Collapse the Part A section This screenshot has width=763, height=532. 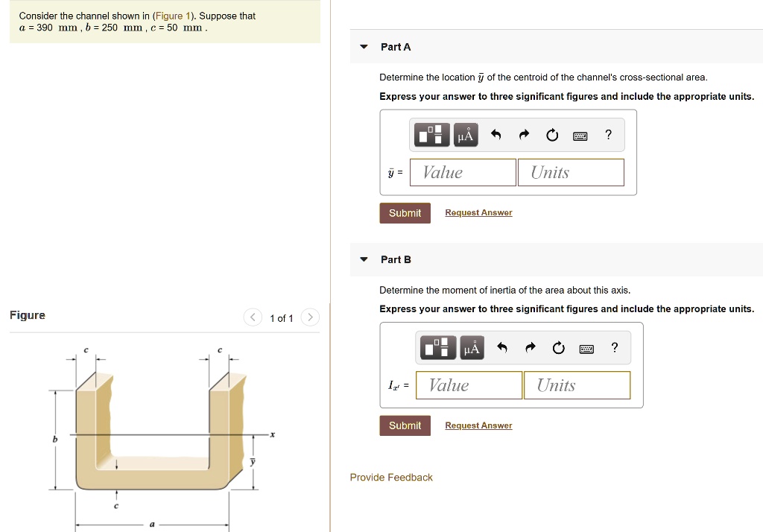coord(363,46)
